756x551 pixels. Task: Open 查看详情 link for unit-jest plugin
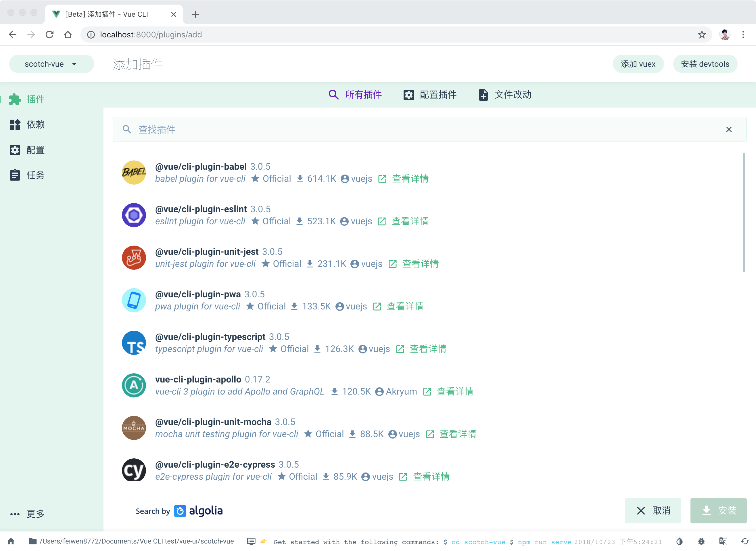[x=414, y=264]
